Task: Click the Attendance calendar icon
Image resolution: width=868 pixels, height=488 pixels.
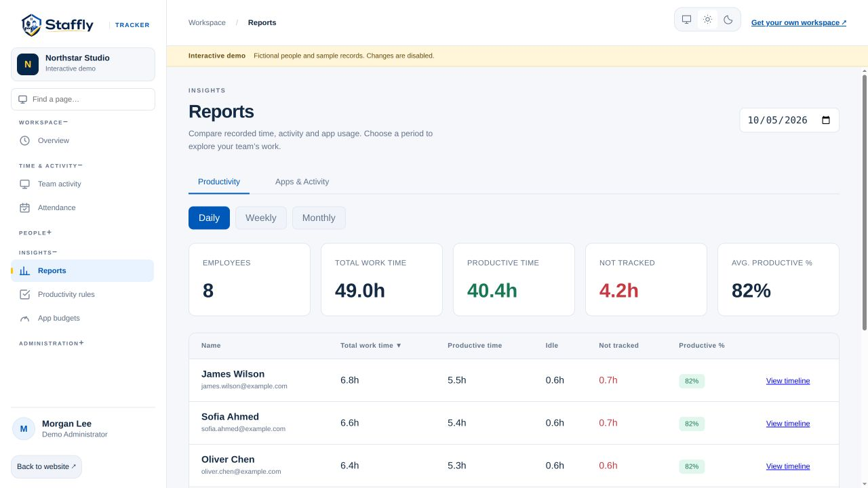Action: 25,207
